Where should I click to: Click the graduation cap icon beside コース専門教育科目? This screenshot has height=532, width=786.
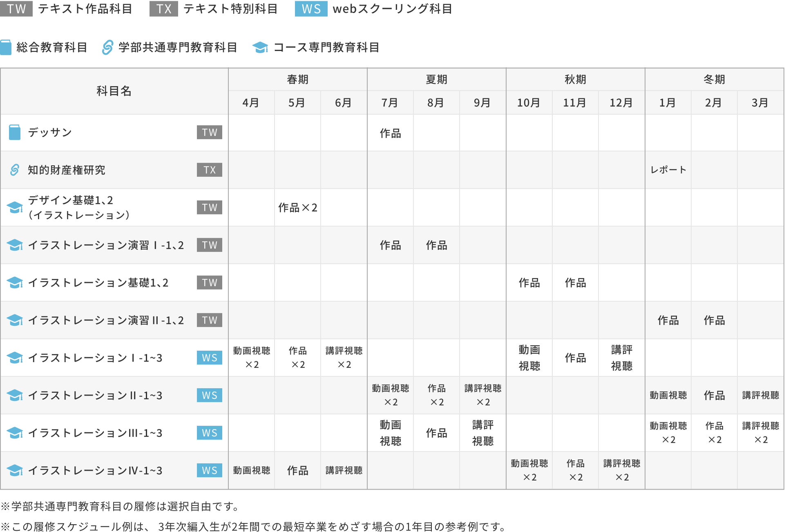pyautogui.click(x=260, y=47)
